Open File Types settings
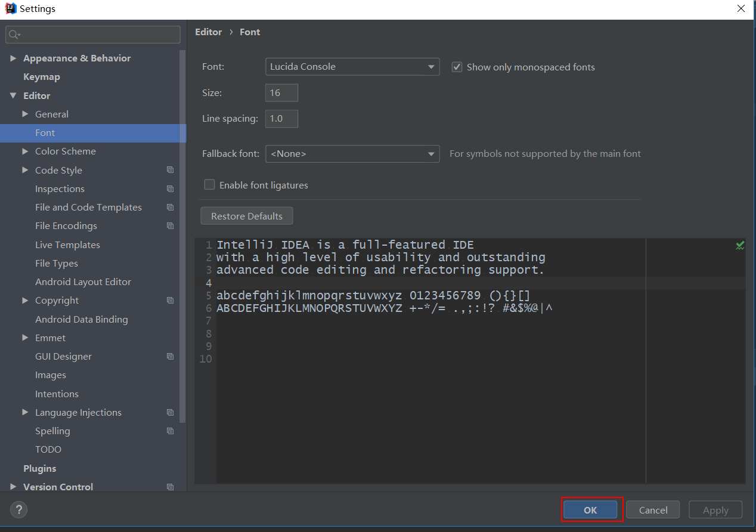This screenshot has height=532, width=756. (57, 264)
